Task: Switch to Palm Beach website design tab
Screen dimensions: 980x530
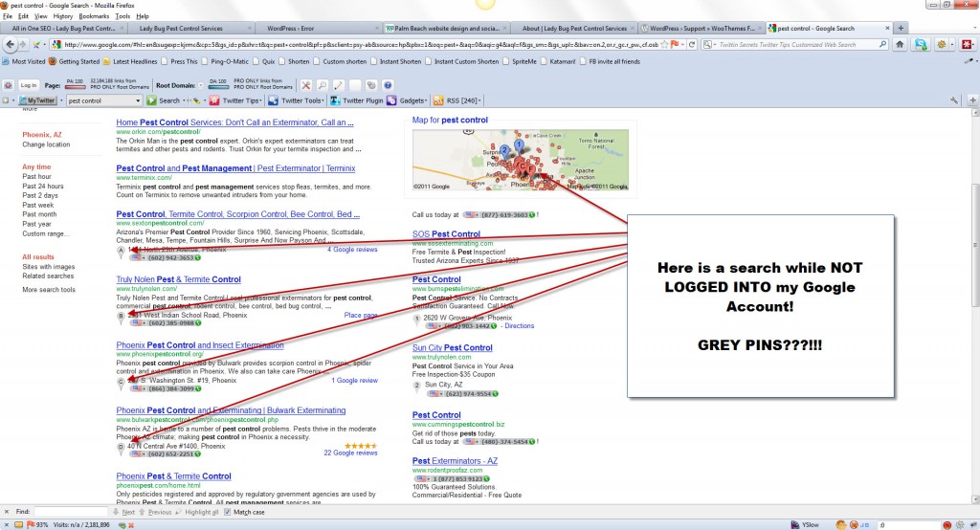Action: [x=446, y=28]
